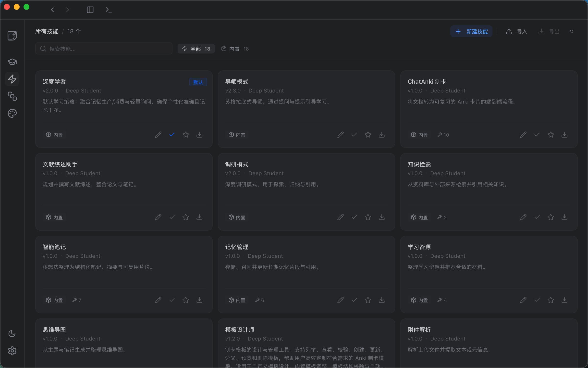Screen dimensions: 588x368
Task: Click 导出 export button
Action: (x=549, y=31)
